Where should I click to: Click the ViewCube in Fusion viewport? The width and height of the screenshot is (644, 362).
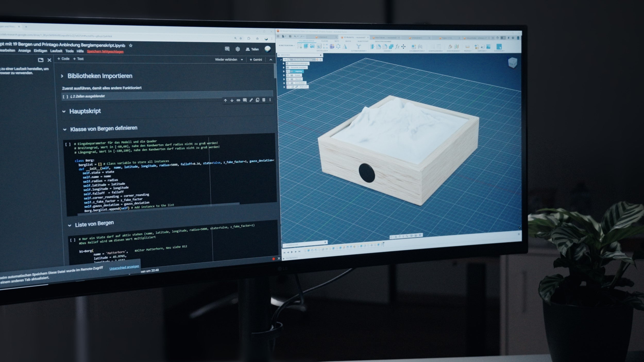[512, 63]
